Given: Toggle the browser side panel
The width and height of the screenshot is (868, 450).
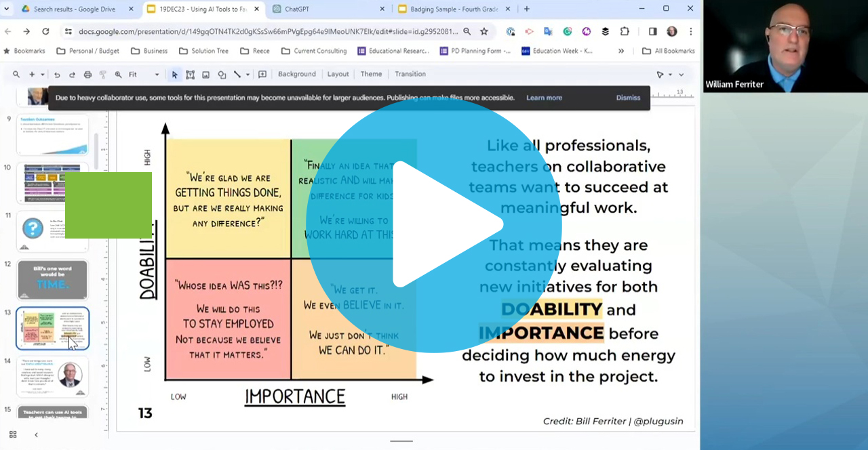Looking at the screenshot, I should 652,31.
